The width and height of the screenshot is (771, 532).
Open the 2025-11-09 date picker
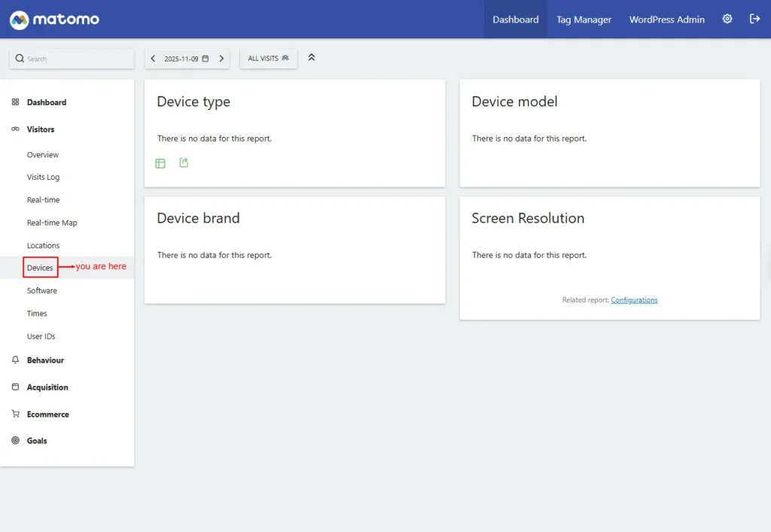point(187,59)
